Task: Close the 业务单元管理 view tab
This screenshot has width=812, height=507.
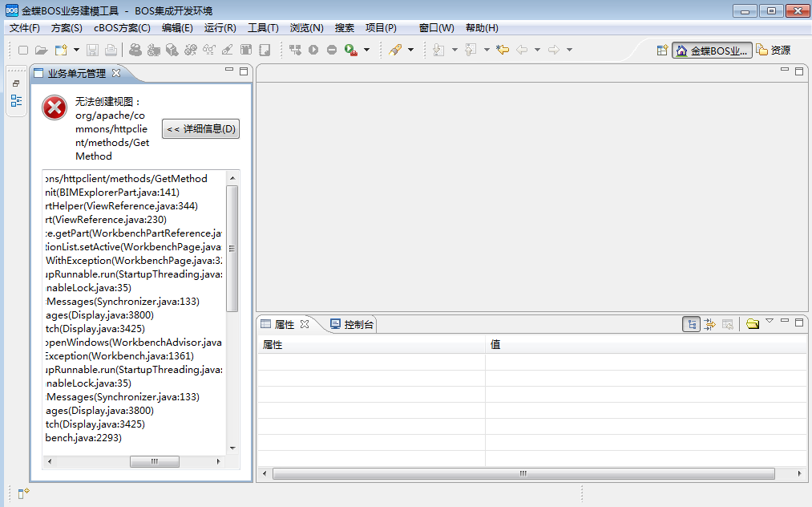Action: click(x=116, y=73)
